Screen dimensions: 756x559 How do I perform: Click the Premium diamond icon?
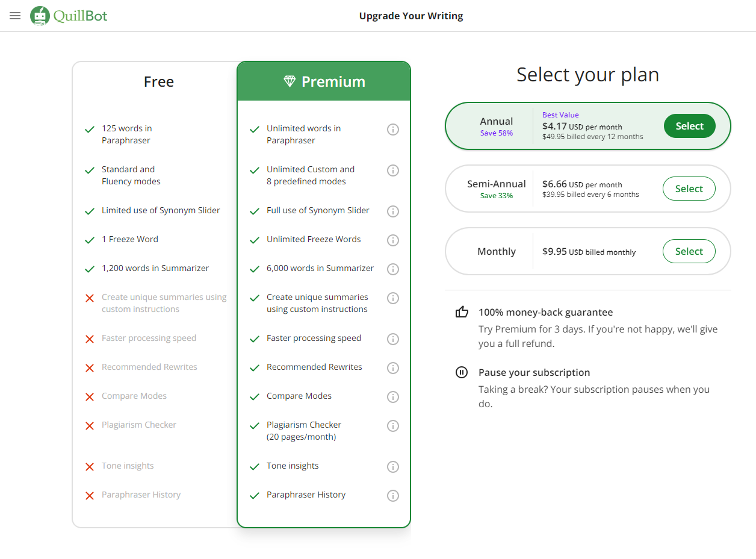pyautogui.click(x=290, y=81)
